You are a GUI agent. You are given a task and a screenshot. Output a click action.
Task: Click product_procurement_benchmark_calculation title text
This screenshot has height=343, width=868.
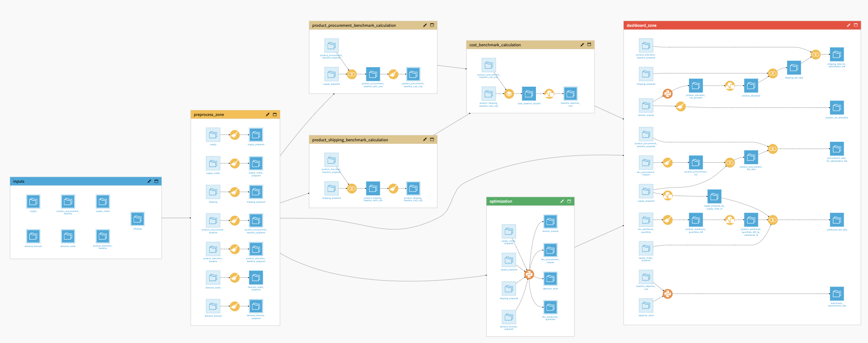pyautogui.click(x=354, y=25)
